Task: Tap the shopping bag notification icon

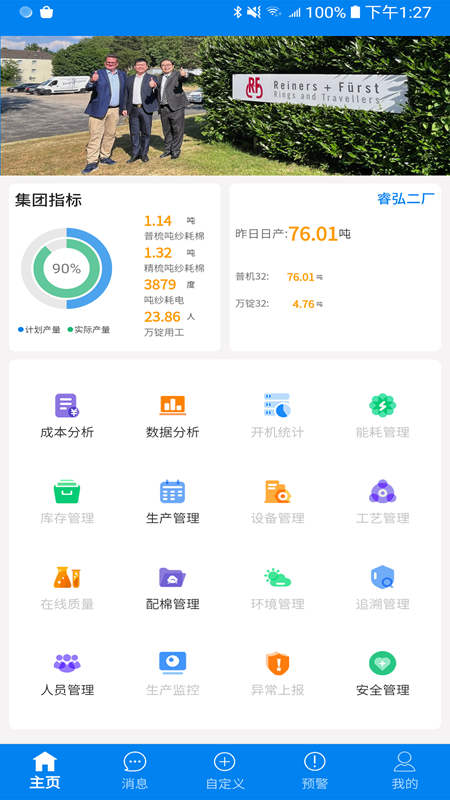Action: click(46, 12)
